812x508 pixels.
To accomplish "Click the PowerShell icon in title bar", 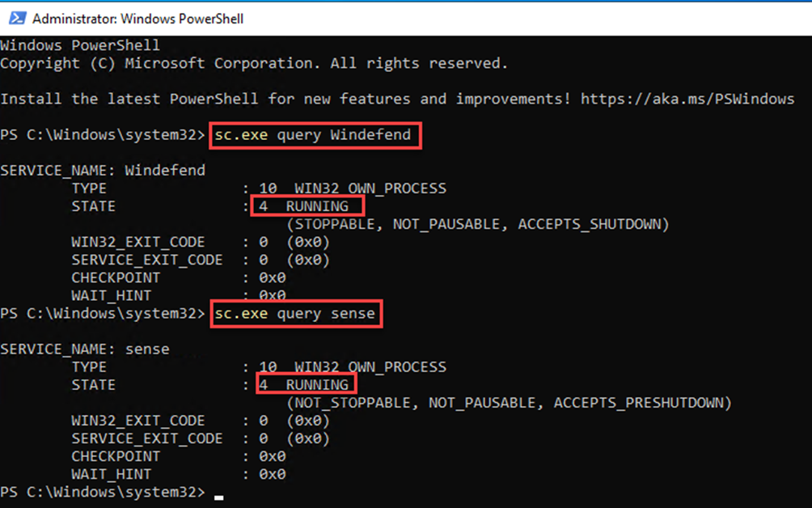I will [17, 18].
